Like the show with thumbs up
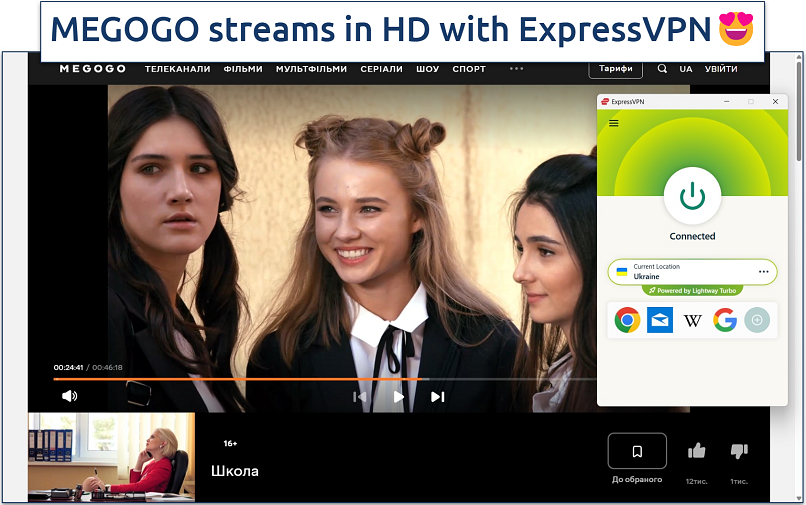The width and height of the screenshot is (806, 505). click(x=697, y=451)
